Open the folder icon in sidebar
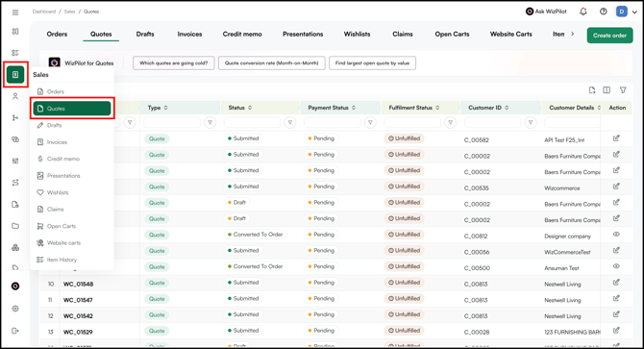 [15, 226]
